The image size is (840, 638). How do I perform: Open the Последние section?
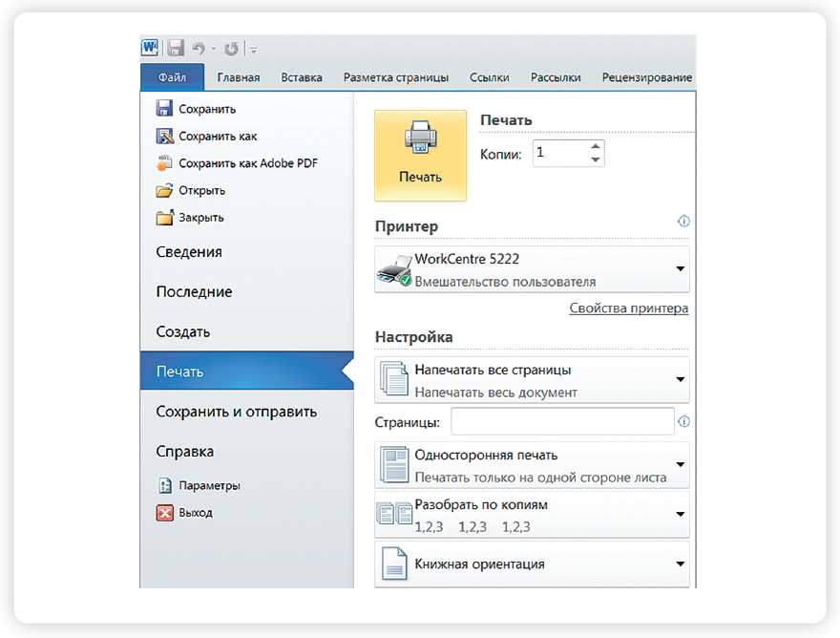pyautogui.click(x=194, y=291)
